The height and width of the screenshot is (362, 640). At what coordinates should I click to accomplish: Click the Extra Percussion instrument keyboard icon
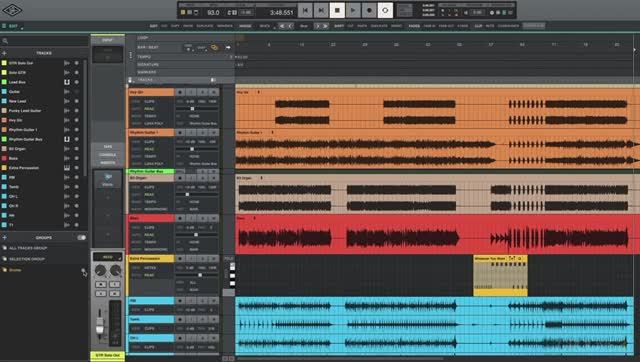click(67, 168)
